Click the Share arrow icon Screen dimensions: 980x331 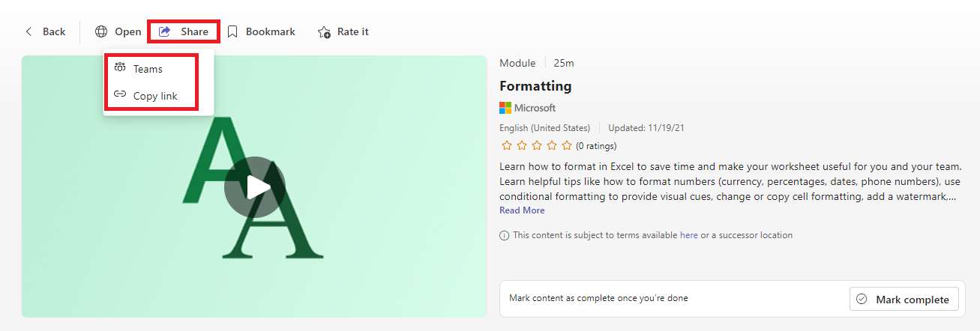pos(165,31)
